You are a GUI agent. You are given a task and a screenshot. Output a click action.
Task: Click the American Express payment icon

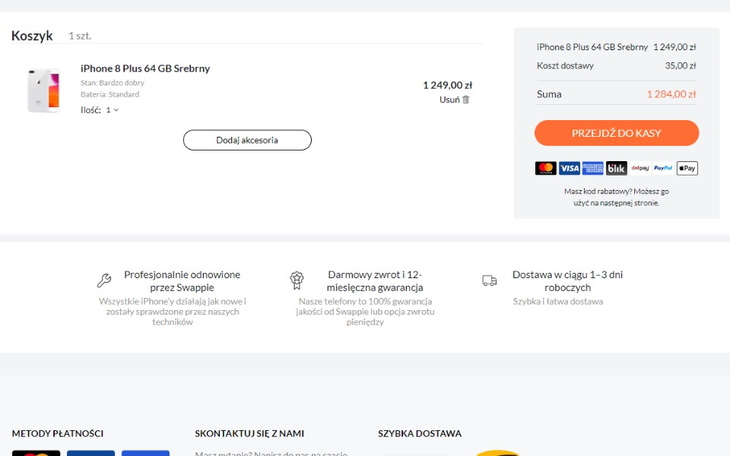[593, 168]
